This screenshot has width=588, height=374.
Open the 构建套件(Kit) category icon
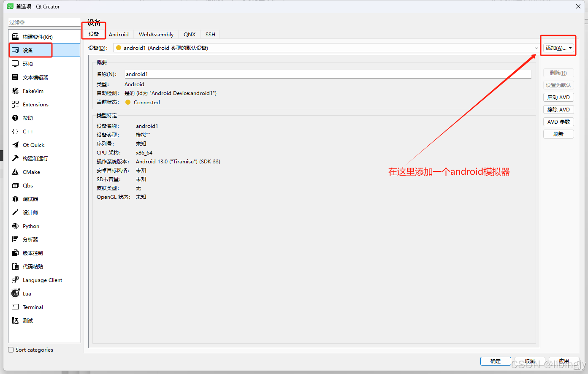15,37
